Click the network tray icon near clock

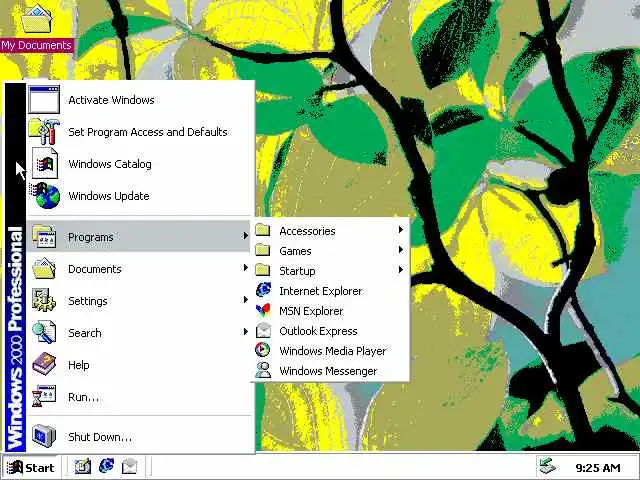coord(548,466)
